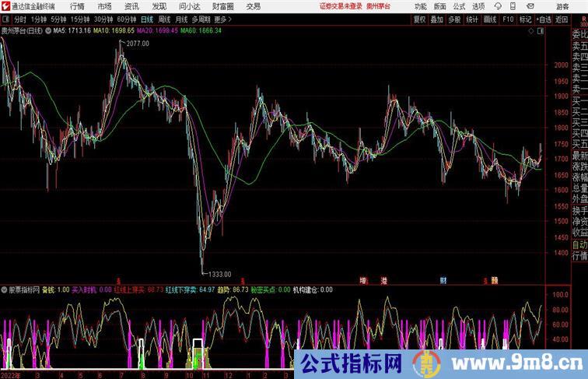Add stock via +自选 button
The image size is (588, 379).
(x=544, y=19)
